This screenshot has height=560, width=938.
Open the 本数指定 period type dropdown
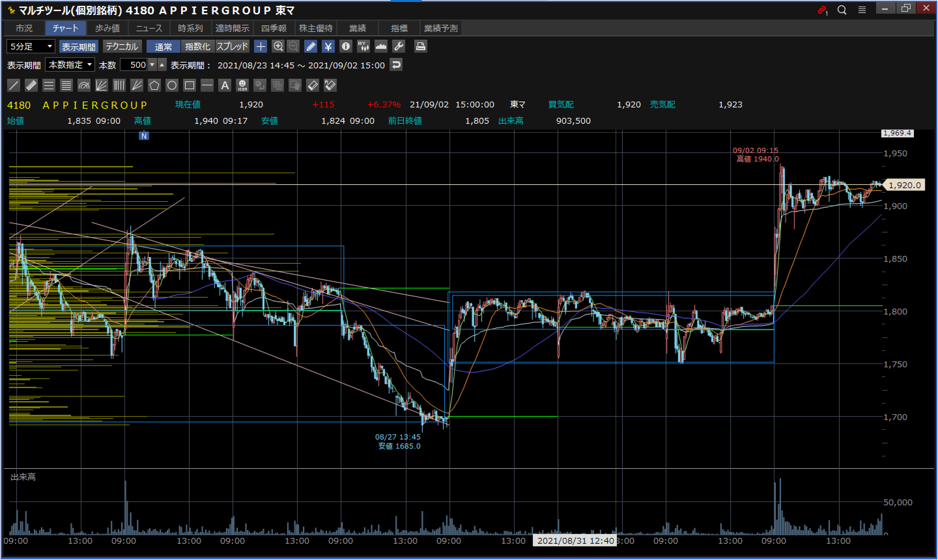[70, 65]
